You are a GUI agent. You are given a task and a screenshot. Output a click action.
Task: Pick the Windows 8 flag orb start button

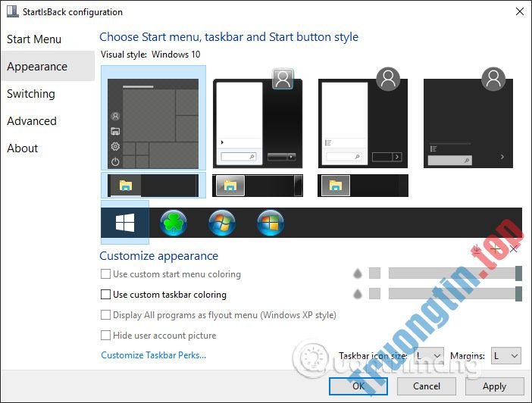tap(271, 223)
